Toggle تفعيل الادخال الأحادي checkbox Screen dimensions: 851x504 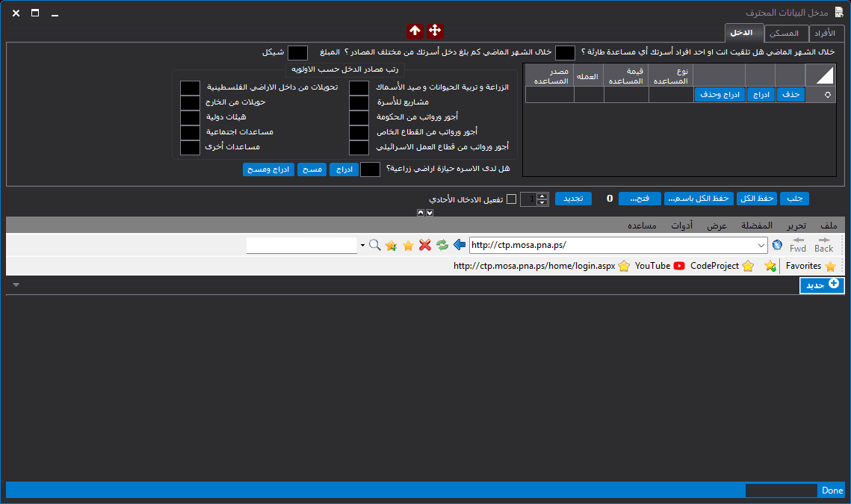pos(511,199)
